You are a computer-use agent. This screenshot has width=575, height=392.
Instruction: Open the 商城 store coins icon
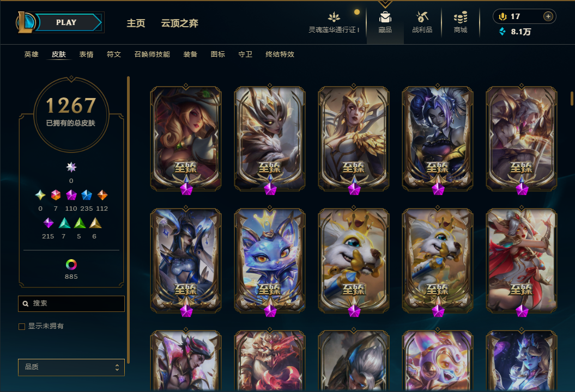[x=460, y=17]
